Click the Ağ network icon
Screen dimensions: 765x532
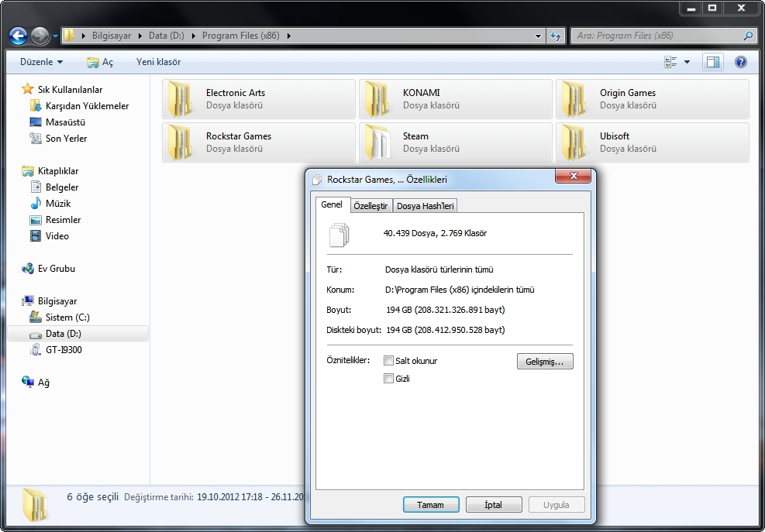[28, 382]
